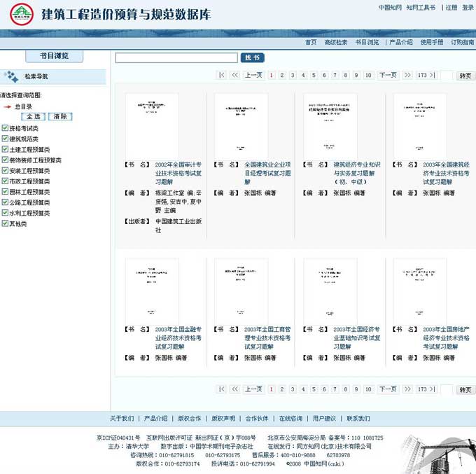Click the top pagination double-right arrow icon
The width and height of the screenshot is (476, 474).
coord(407,76)
